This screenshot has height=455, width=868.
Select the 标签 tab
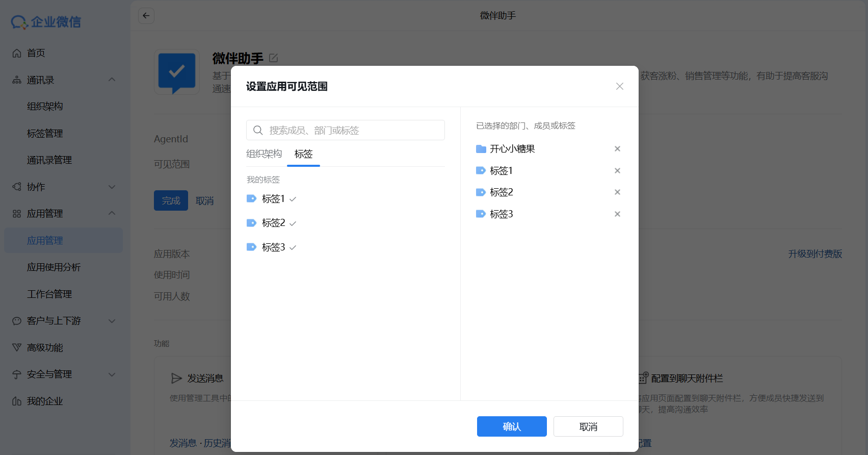[x=303, y=154]
